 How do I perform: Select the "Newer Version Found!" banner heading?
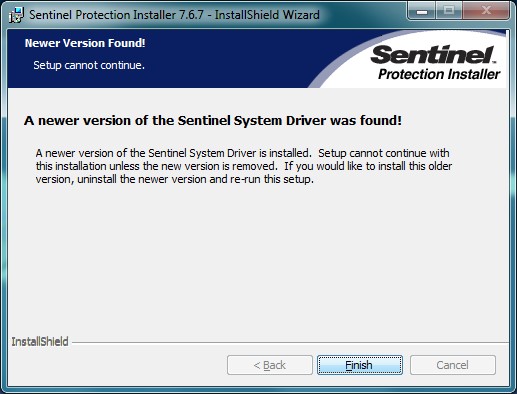pos(85,43)
